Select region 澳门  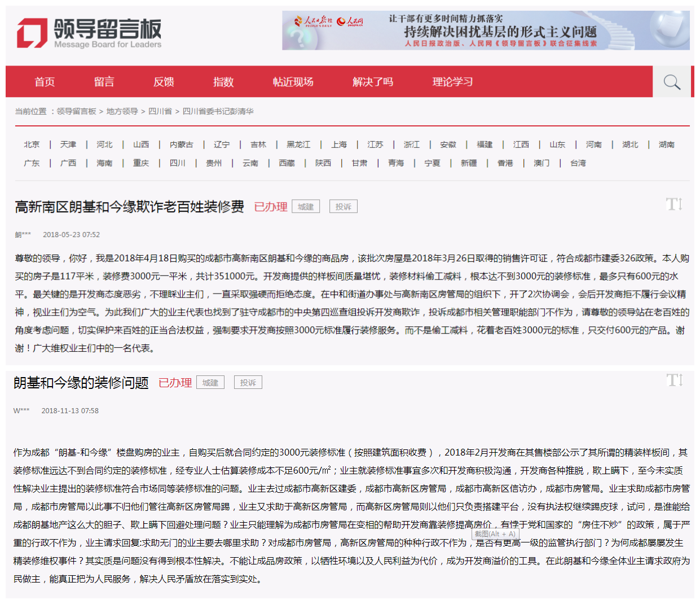pyautogui.click(x=541, y=163)
